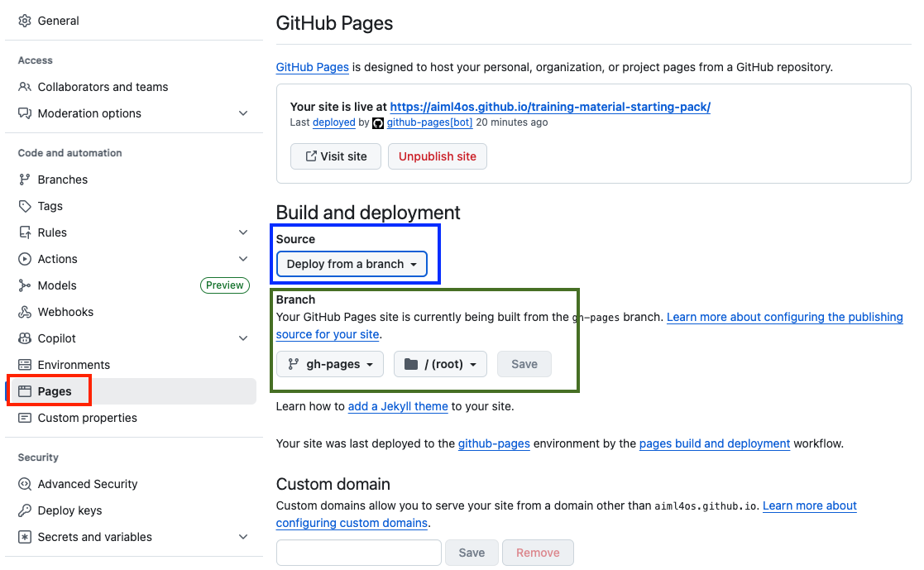Open the Deploy from a branch dropdown

352,264
